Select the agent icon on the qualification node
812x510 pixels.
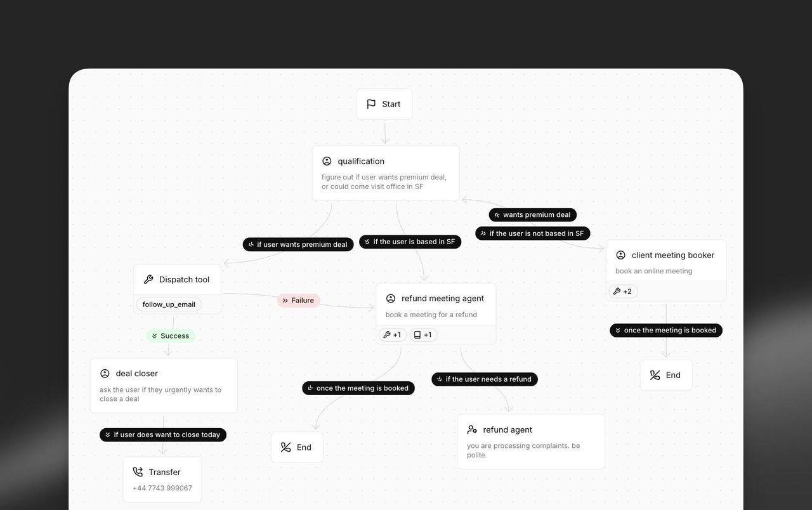pos(326,160)
